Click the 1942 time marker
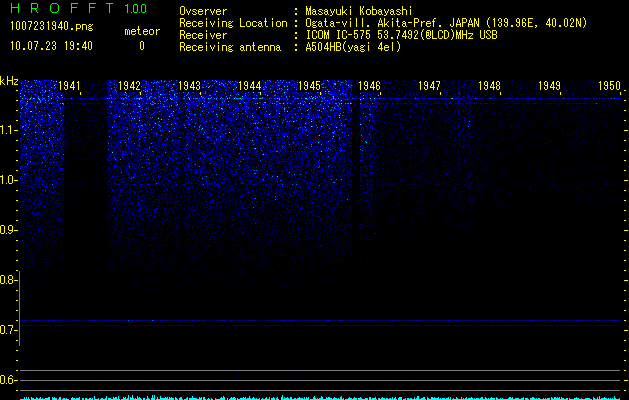629x400 pixels. click(130, 86)
